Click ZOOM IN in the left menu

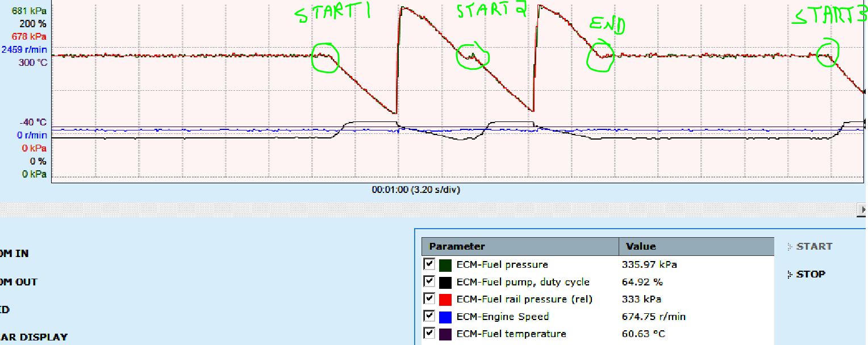(x=14, y=254)
